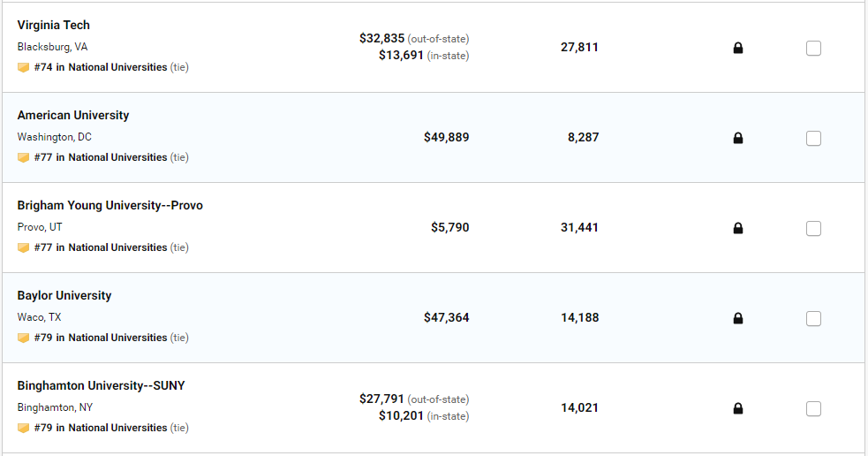Mark the Binghamton University--SUNY checkbox
The height and width of the screenshot is (456, 868).
[x=813, y=408]
